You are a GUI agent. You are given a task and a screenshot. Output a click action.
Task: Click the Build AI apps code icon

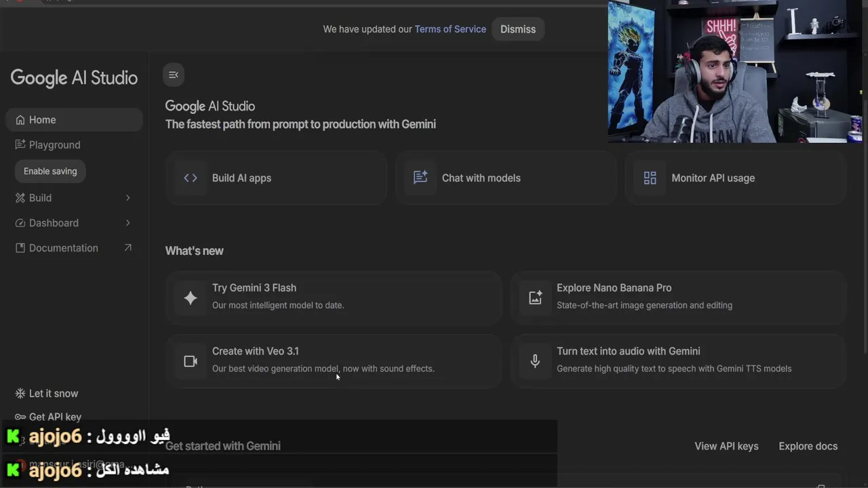[191, 178]
